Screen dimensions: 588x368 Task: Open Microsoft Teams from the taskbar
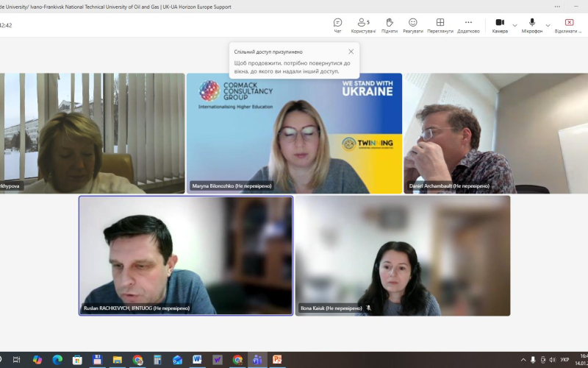[x=257, y=360]
